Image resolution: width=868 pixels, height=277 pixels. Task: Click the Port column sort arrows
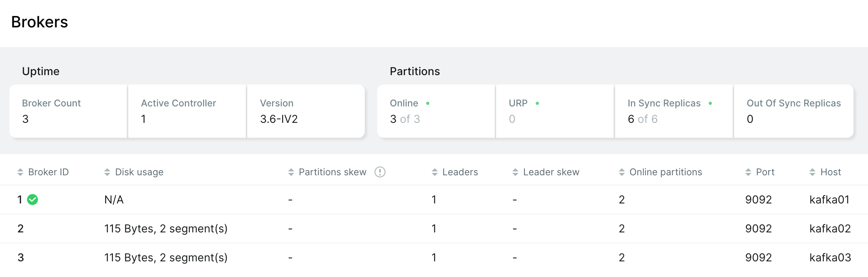click(x=748, y=172)
